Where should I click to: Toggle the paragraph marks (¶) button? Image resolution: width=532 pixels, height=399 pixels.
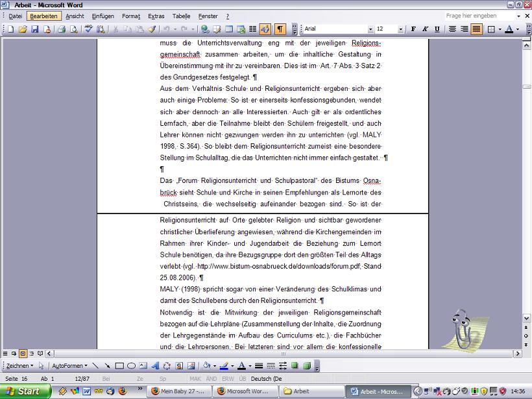280,29
